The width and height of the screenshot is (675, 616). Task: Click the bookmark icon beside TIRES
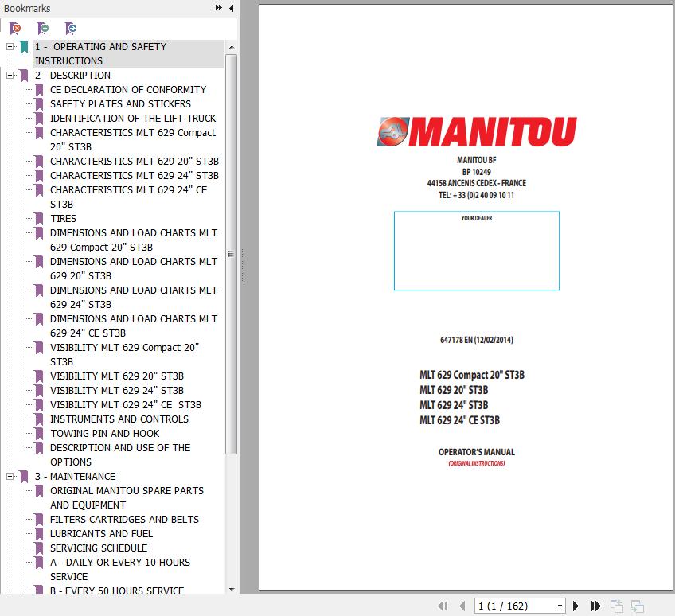tap(39, 219)
